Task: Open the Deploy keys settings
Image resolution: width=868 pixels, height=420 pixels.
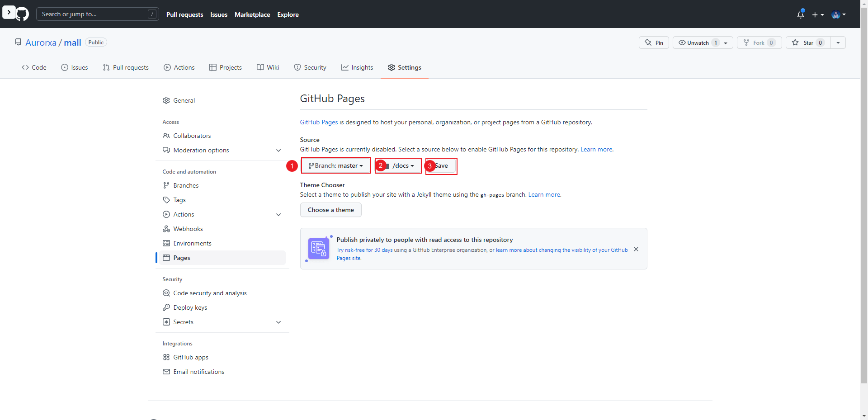Action: 190,307
